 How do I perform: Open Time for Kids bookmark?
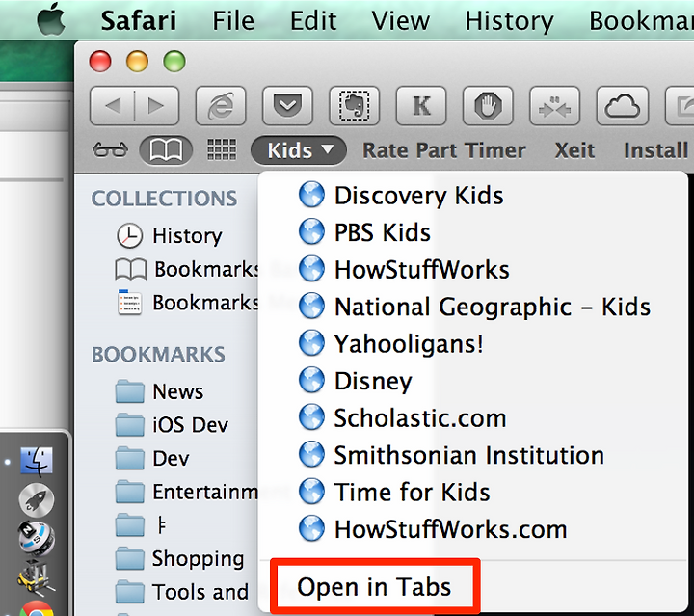472,492
